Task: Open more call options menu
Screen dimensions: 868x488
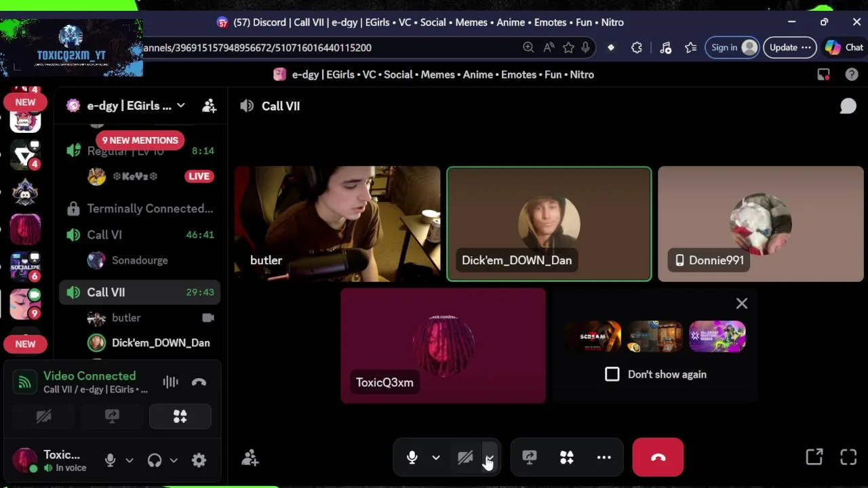Action: [x=604, y=457]
